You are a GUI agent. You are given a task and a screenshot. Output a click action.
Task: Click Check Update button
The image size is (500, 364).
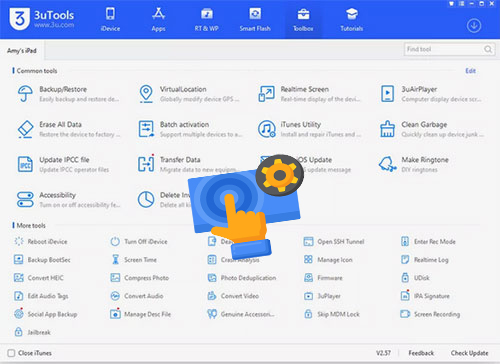470,353
